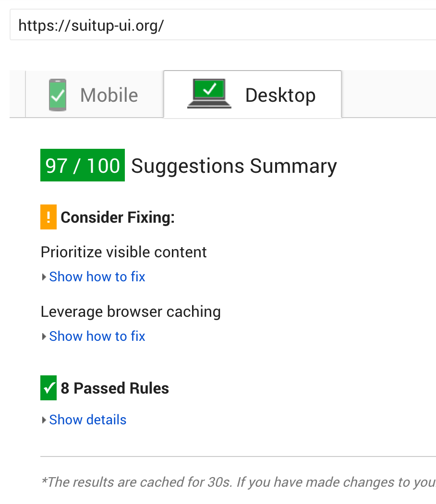
Task: Click the desktop laptop icon
Action: pos(209,94)
